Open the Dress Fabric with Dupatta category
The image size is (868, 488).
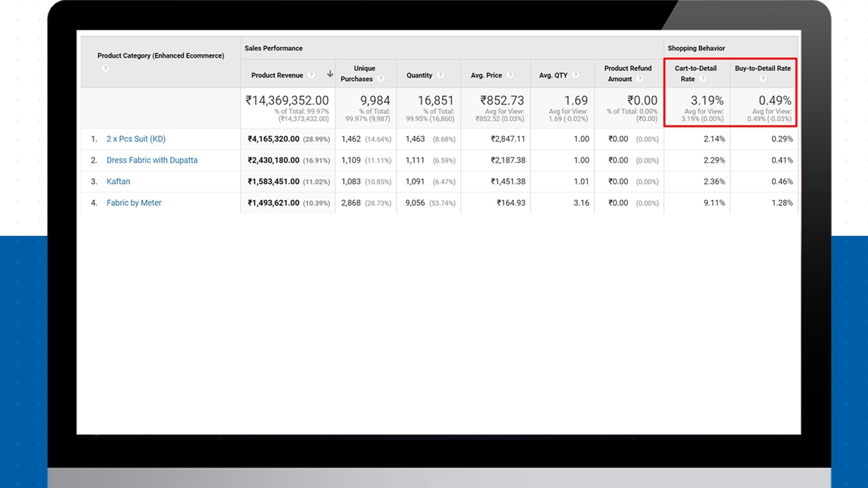152,160
